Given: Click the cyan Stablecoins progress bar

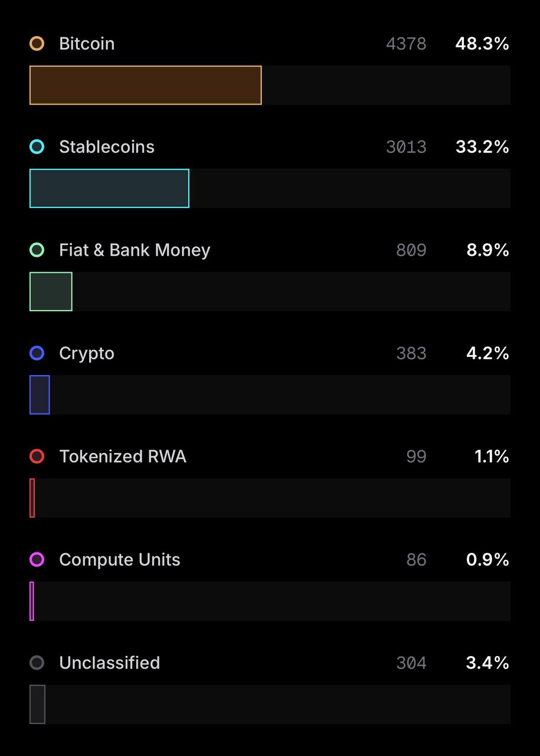Looking at the screenshot, I should tap(109, 188).
